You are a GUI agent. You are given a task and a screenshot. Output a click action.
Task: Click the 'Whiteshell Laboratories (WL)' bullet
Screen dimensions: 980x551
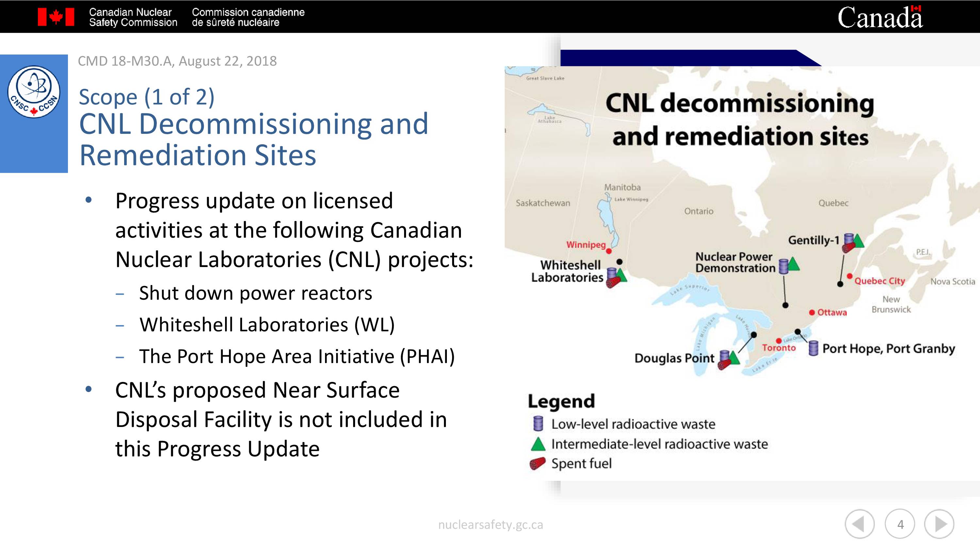tap(267, 325)
